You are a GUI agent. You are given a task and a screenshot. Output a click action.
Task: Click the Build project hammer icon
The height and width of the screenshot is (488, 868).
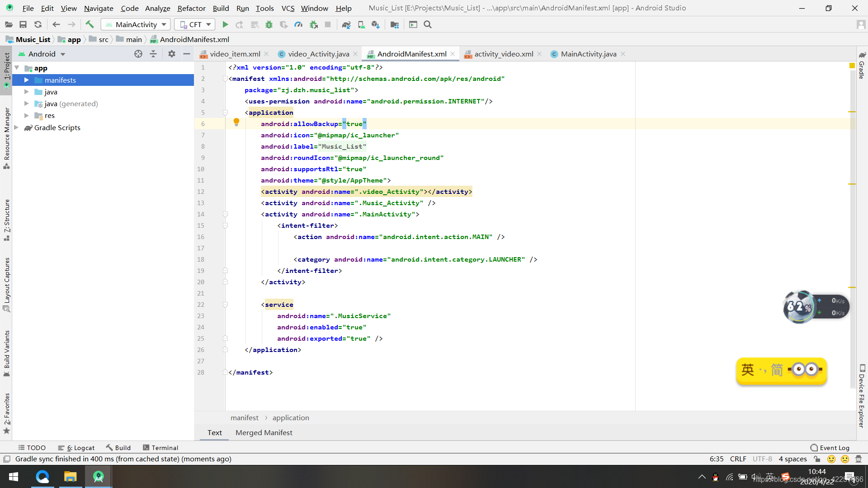point(89,24)
